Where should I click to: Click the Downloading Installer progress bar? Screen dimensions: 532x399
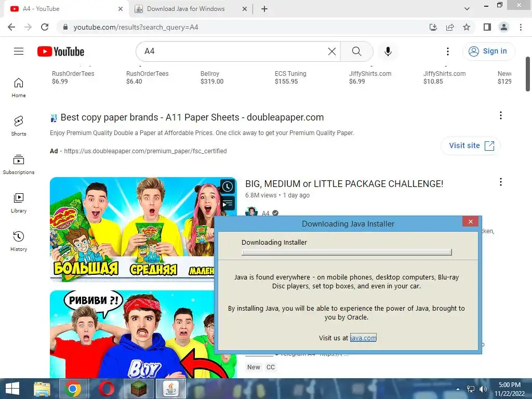tap(347, 252)
